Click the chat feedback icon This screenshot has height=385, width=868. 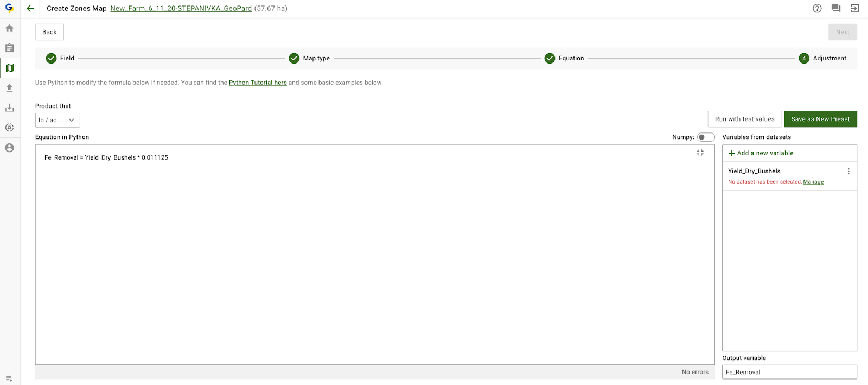836,8
